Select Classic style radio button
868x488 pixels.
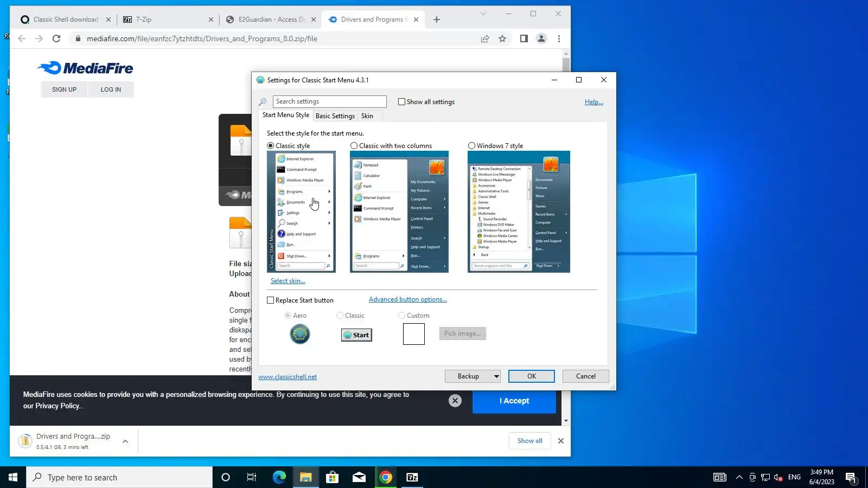(x=271, y=146)
